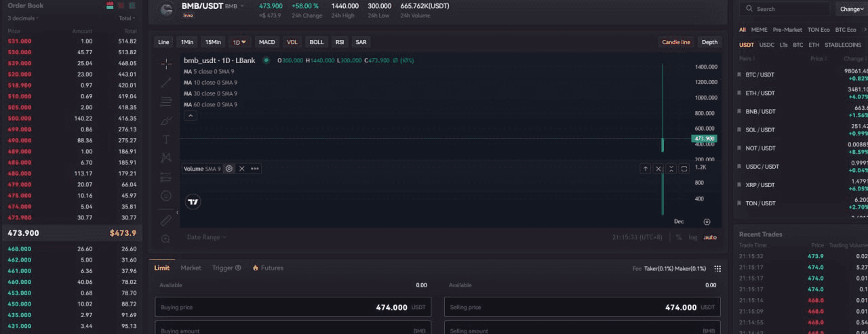
Task: Enable the BOLL indicator
Action: click(317, 42)
